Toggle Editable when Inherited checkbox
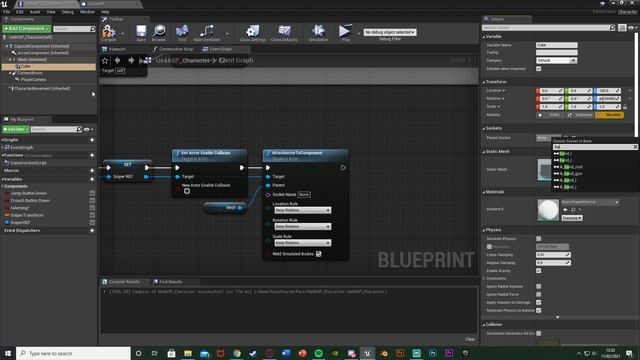Image resolution: width=640 pixels, height=360 pixels. pos(538,69)
